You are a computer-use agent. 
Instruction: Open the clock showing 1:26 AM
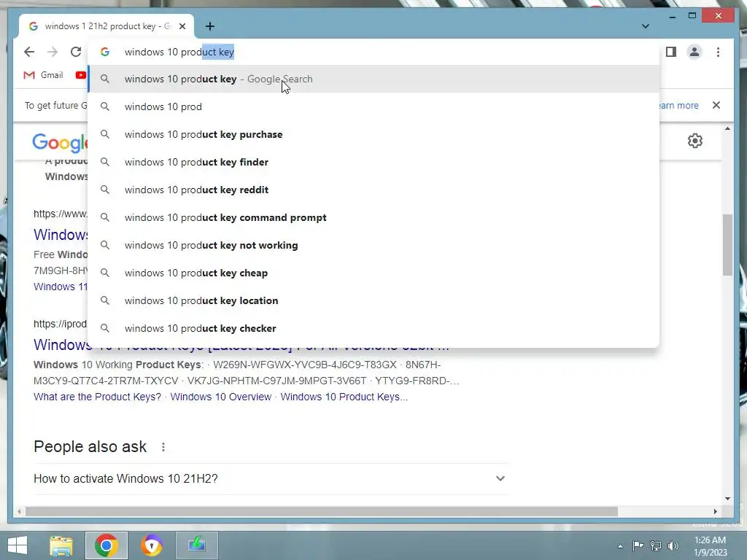point(710,546)
